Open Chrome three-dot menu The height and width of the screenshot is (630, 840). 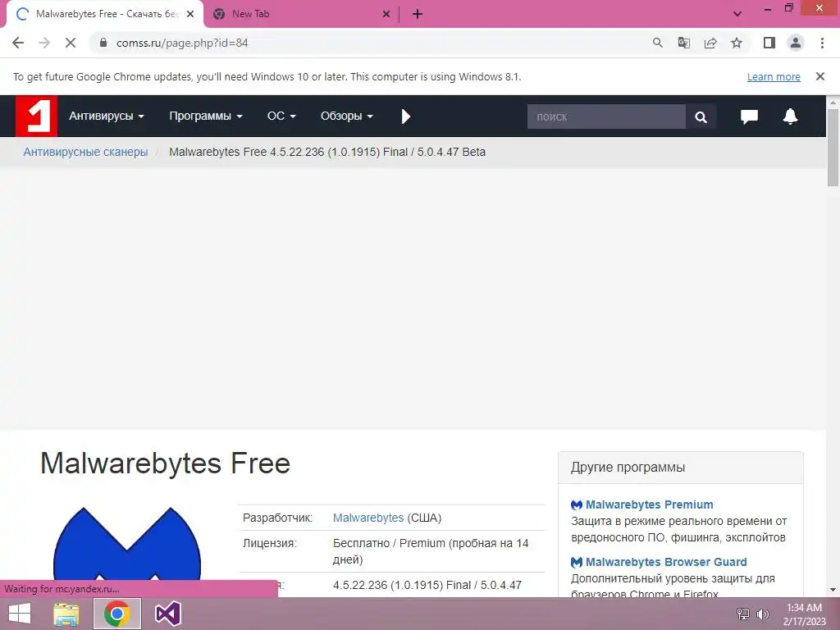tap(822, 43)
